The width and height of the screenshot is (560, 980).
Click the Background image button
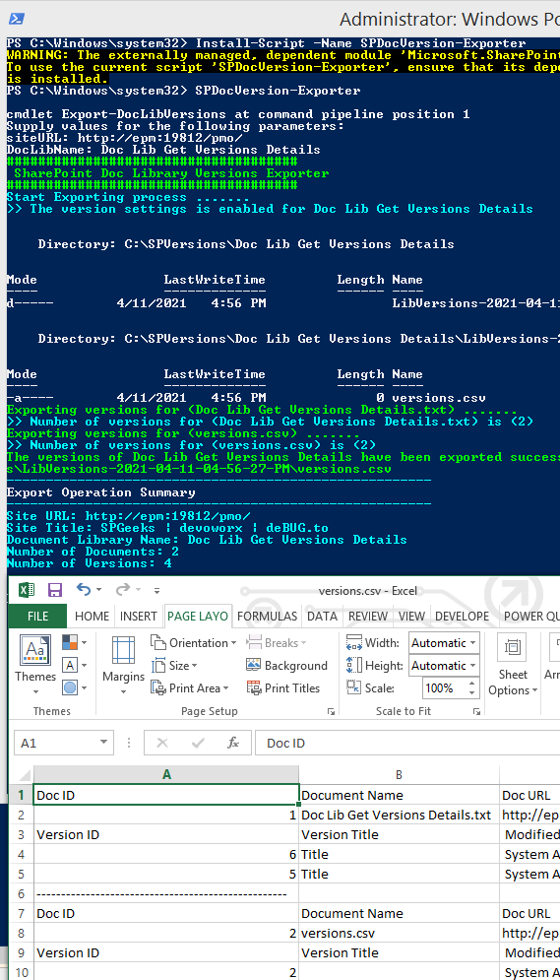pos(286,666)
